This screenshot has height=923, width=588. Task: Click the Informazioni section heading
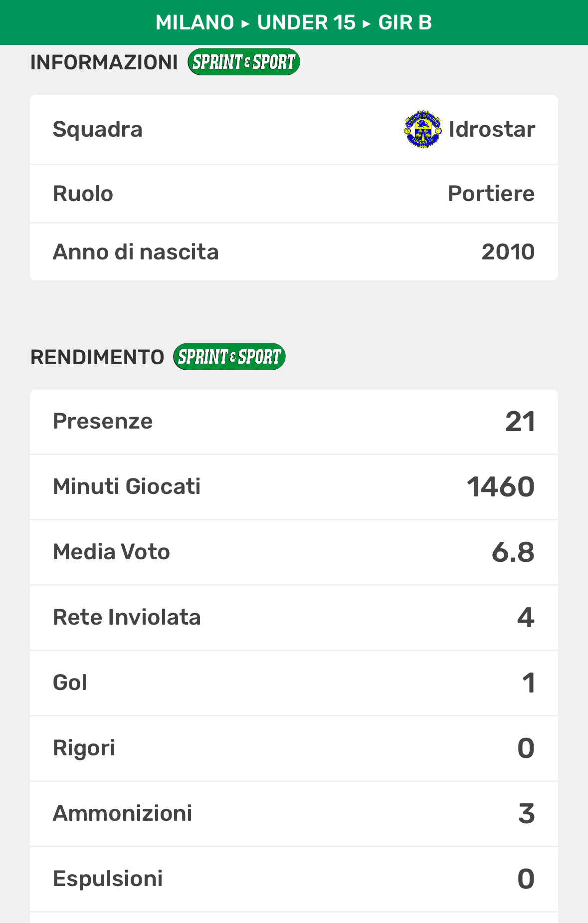(104, 62)
